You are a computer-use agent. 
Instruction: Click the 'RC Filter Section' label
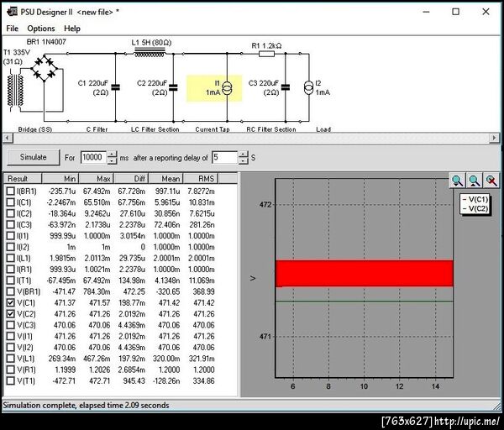click(x=271, y=129)
